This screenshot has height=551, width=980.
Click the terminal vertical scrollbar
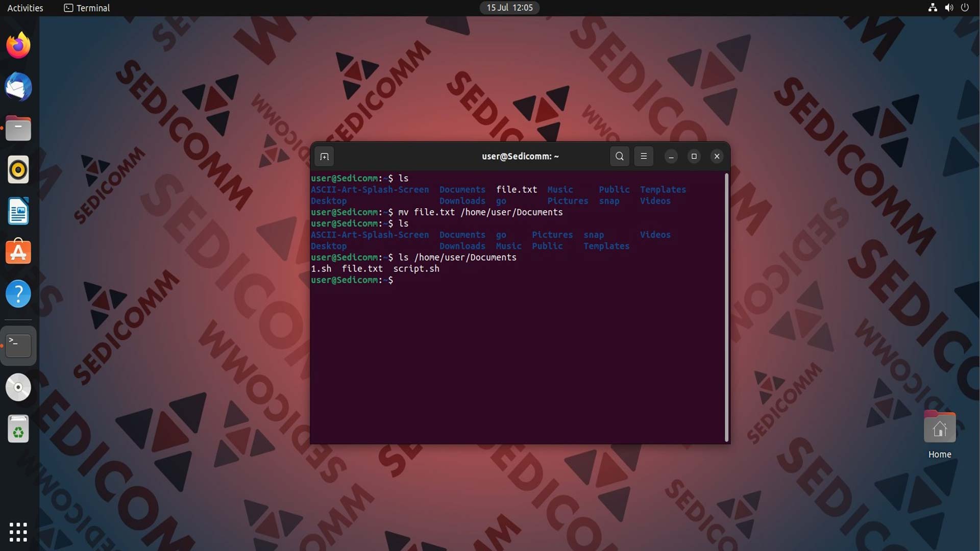pos(726,308)
